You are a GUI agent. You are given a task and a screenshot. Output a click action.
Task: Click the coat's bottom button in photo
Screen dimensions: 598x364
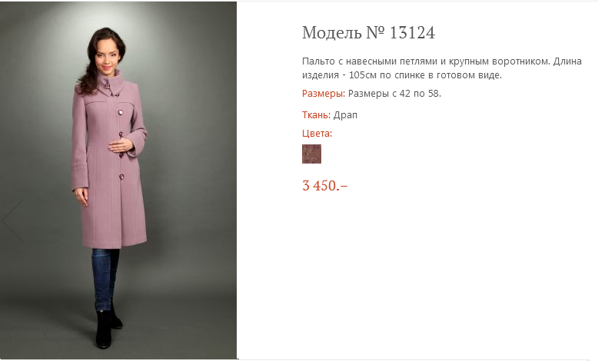click(x=120, y=177)
